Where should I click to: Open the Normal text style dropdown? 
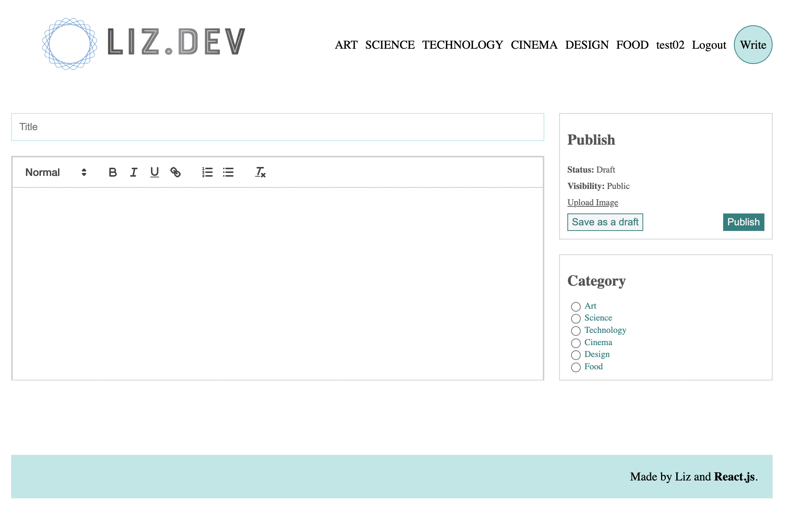43,172
